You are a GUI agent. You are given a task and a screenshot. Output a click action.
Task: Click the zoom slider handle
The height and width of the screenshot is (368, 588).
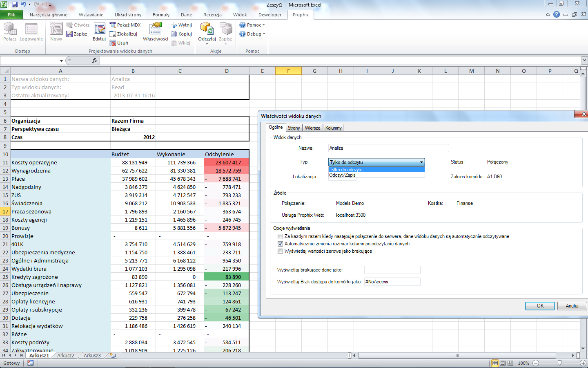[559, 363]
